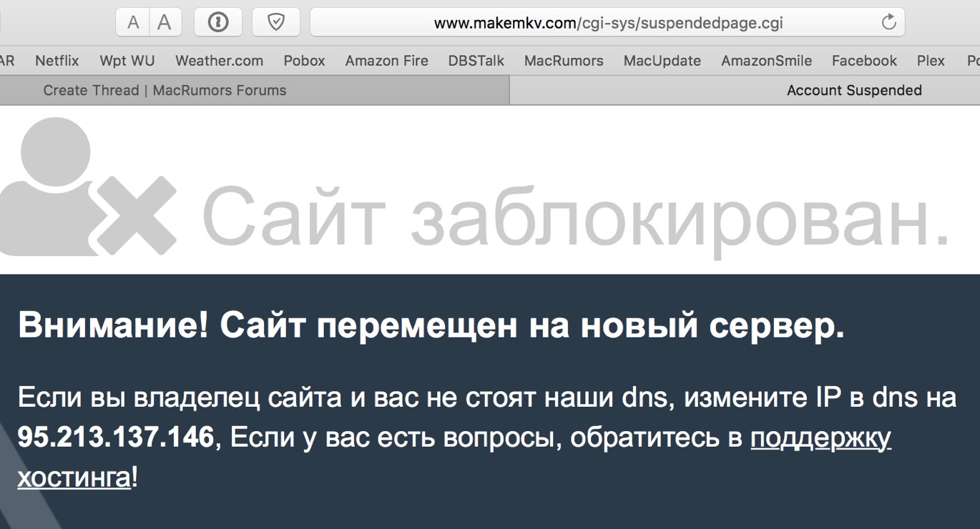This screenshot has height=529, width=980.
Task: Select the Account Suspended tab
Action: (745, 91)
